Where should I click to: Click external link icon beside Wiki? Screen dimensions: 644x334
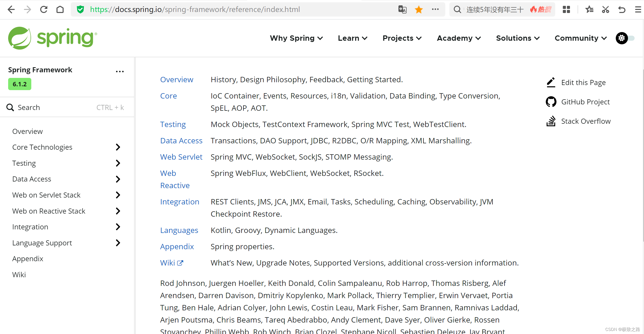pos(180,263)
